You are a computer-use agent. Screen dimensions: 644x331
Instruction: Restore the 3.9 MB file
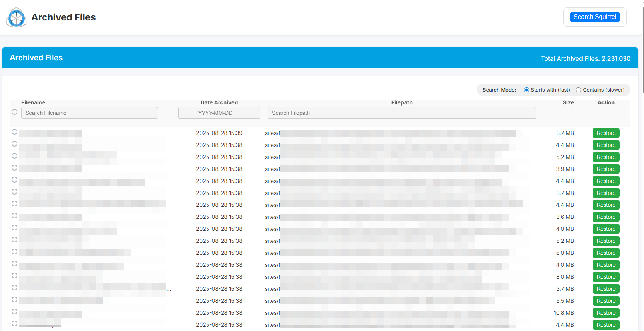coord(606,169)
